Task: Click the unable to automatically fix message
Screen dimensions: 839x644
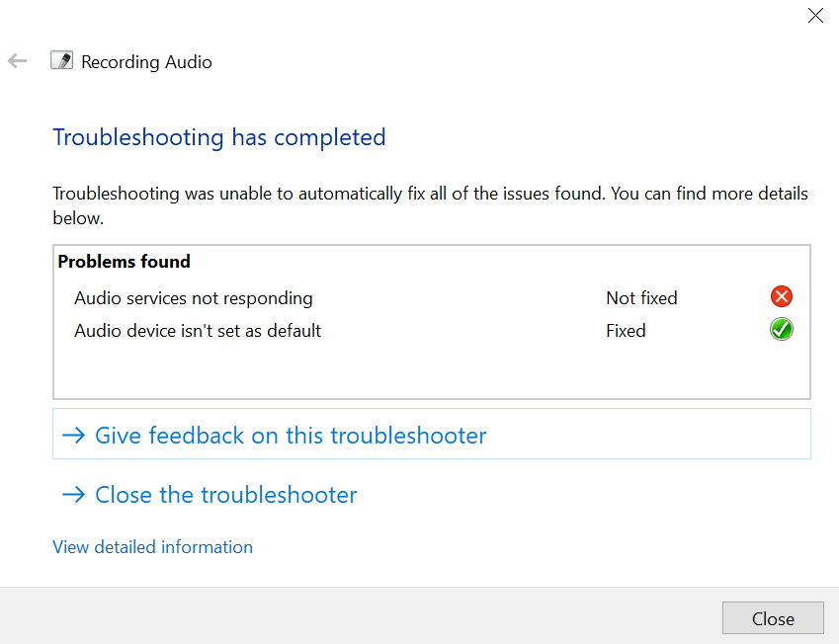Action: coord(430,205)
